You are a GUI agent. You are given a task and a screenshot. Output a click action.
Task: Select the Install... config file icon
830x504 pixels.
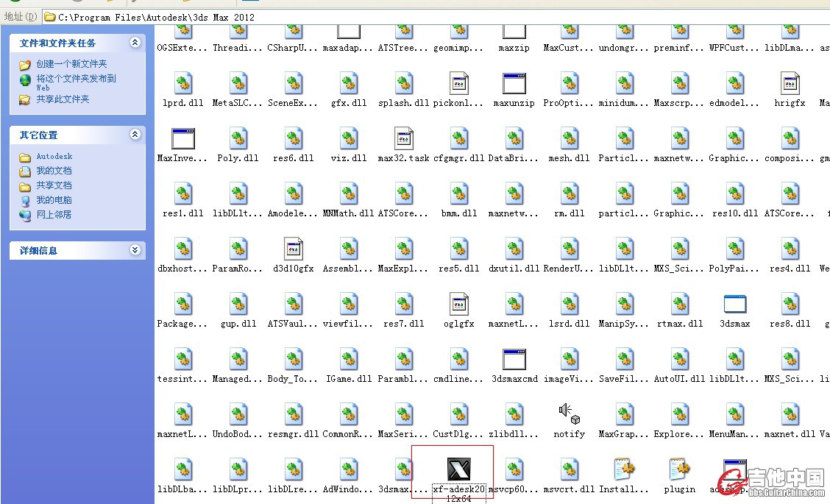coord(624,469)
